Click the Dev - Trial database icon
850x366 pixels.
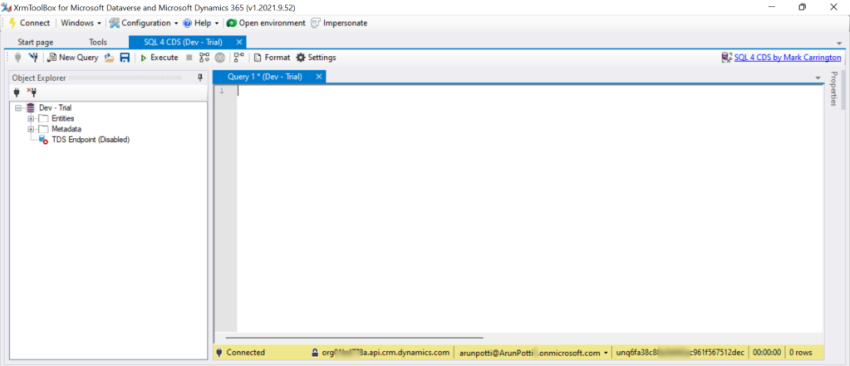tap(30, 108)
